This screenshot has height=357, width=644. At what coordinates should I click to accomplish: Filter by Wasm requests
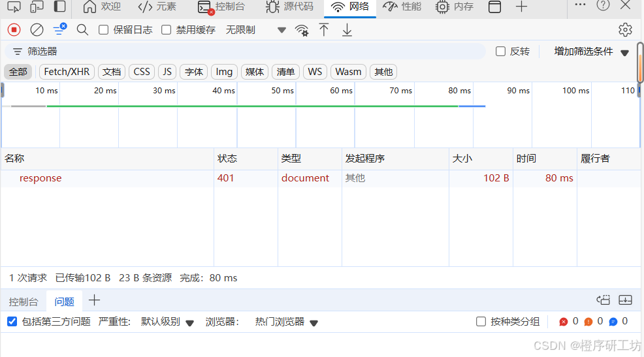pyautogui.click(x=348, y=72)
